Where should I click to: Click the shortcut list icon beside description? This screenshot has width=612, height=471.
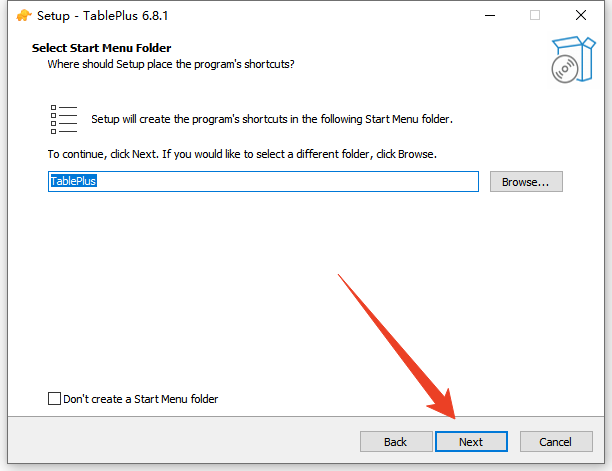click(64, 119)
